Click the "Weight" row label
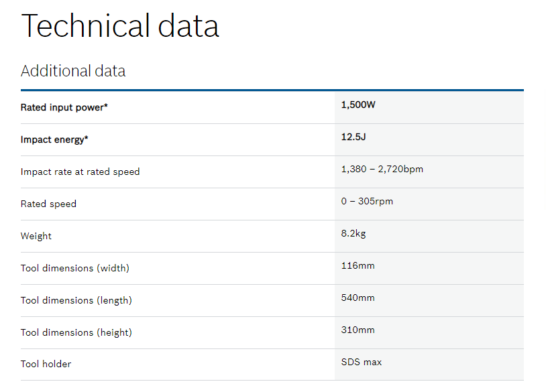Viewport: 546px width, 392px height. [36, 236]
